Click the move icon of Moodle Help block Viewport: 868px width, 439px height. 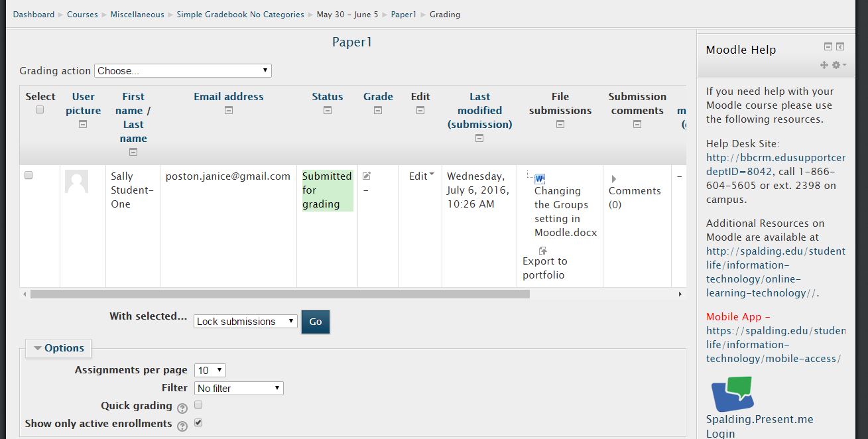[824, 65]
